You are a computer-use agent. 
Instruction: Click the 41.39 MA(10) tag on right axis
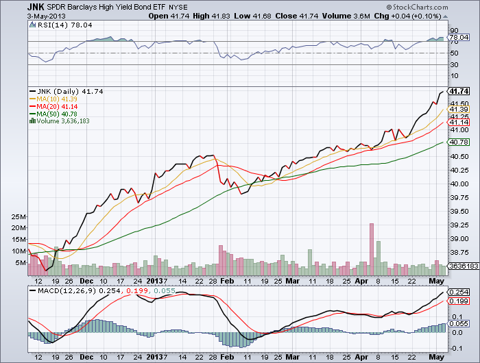coord(459,109)
